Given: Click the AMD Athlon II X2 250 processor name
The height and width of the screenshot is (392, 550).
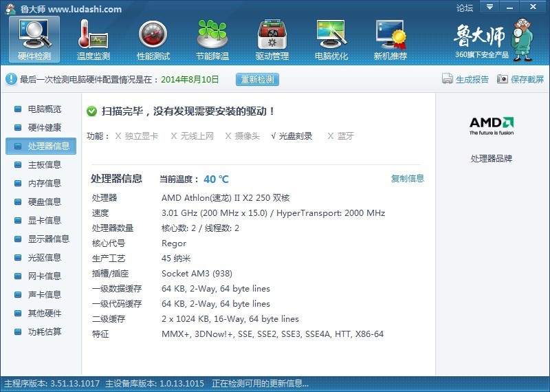Looking at the screenshot, I should (x=225, y=198).
